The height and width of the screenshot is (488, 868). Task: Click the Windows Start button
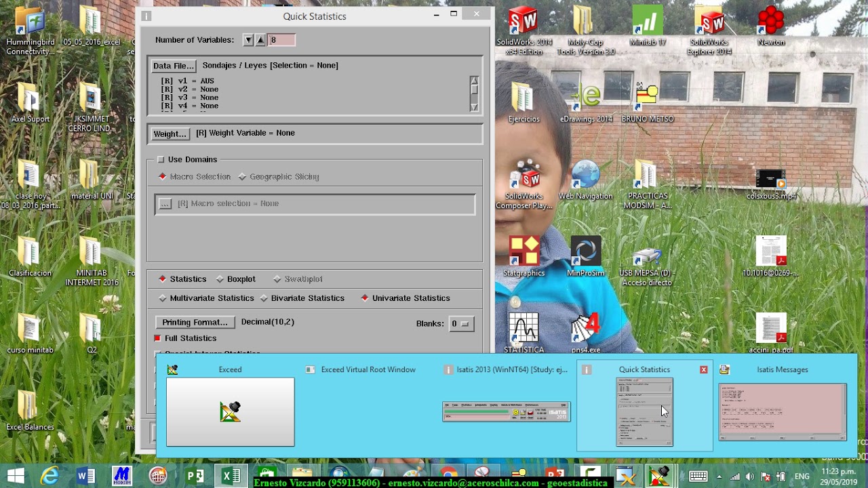(x=16, y=476)
